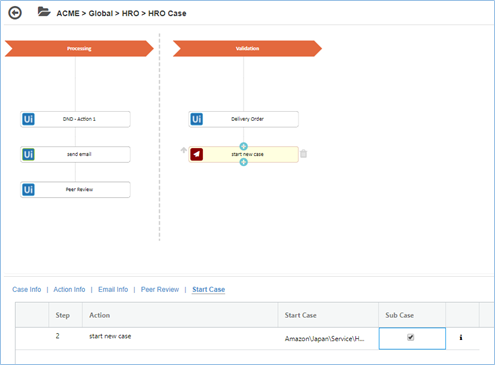Open the send email step
This screenshot has height=365, width=495.
[x=75, y=154]
